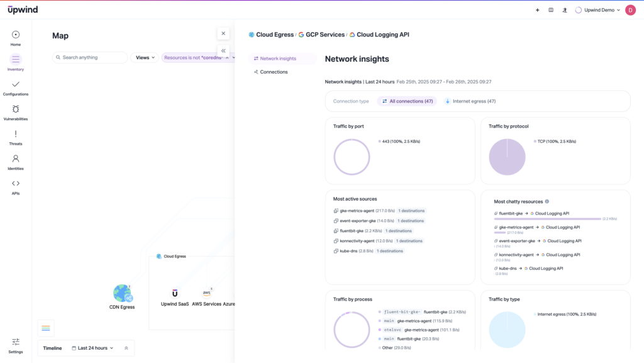
Task: Select All connections (47) option
Action: coord(407,101)
